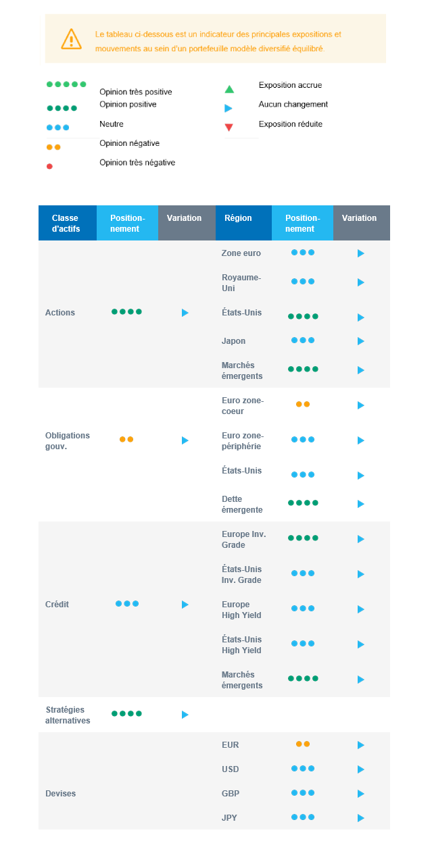Viewport: 430px width, 868px height.
Task: Click the red down triangle in legend
Action: pos(229,128)
